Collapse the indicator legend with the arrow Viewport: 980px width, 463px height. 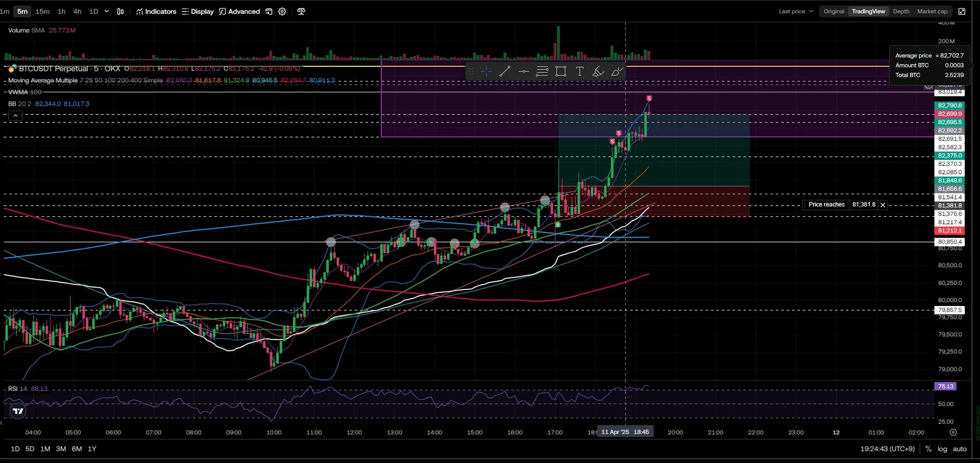coord(15,116)
